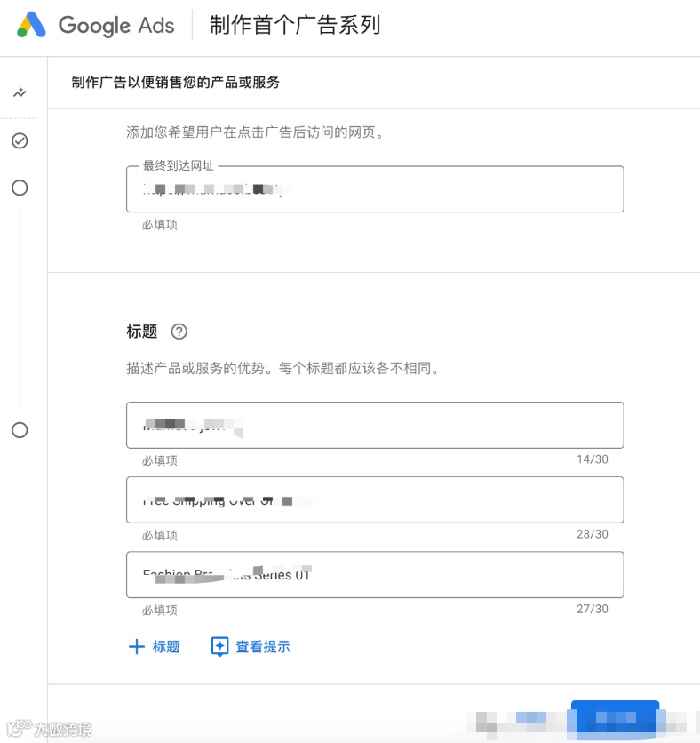Click the 制作首个广告系列 page title

click(x=295, y=25)
